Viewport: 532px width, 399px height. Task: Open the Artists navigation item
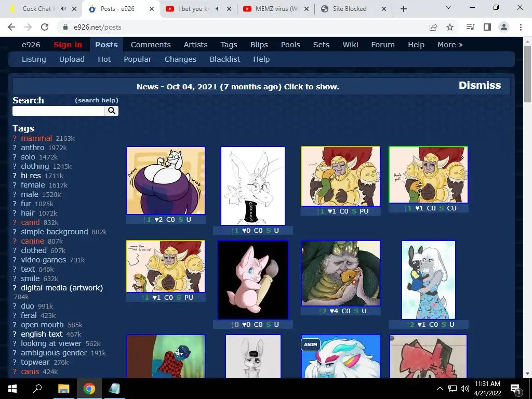tap(195, 45)
